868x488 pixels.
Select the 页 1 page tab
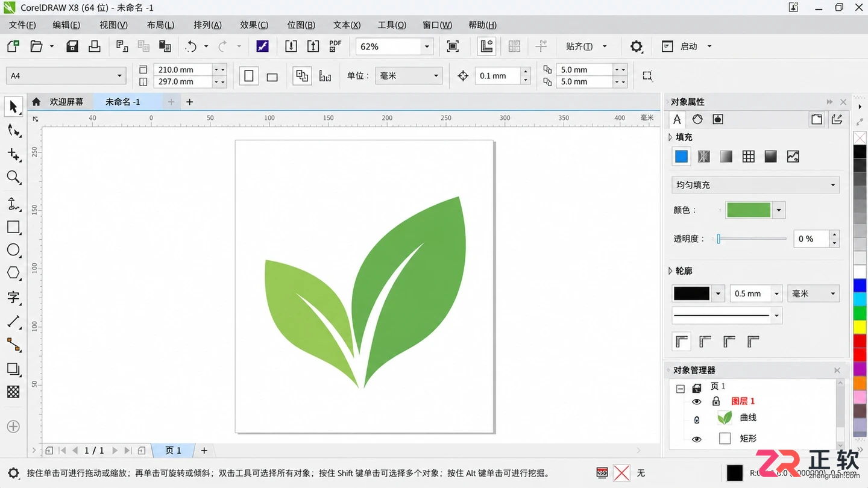point(173,450)
